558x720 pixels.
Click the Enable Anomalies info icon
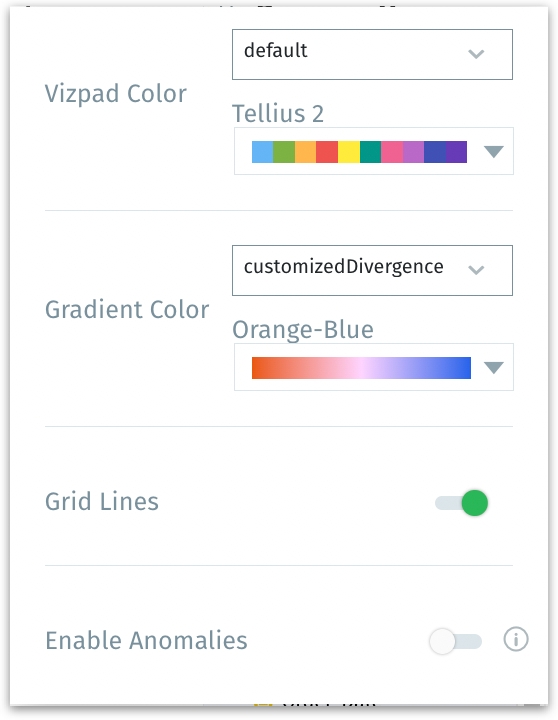point(516,639)
